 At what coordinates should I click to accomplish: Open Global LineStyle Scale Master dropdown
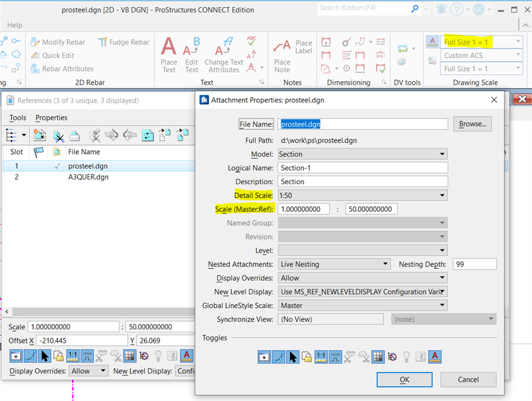362,306
